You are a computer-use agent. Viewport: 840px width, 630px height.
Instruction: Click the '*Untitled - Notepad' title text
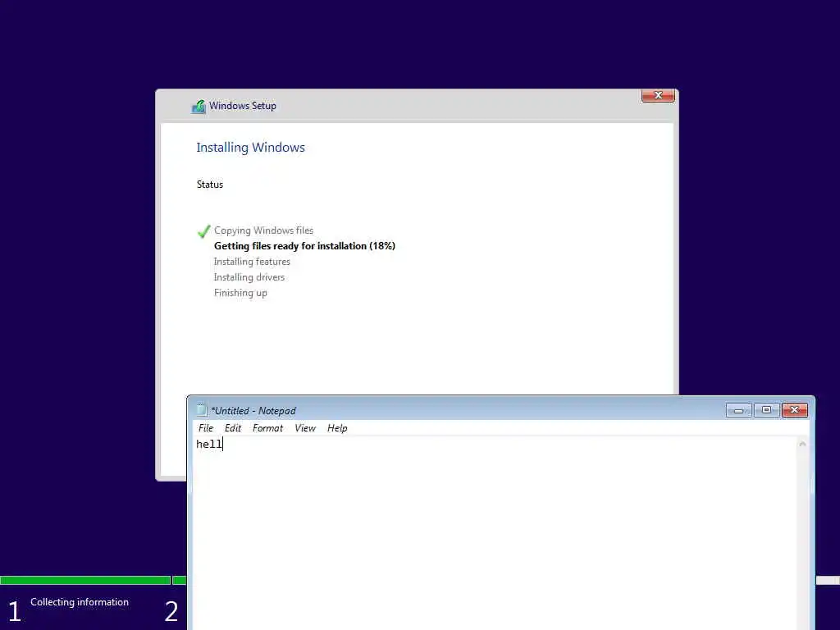tap(253, 411)
